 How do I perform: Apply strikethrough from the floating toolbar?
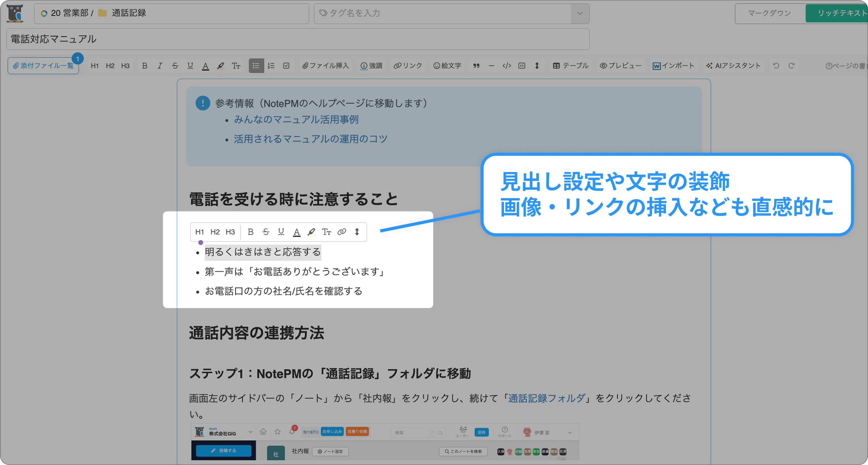pos(266,232)
